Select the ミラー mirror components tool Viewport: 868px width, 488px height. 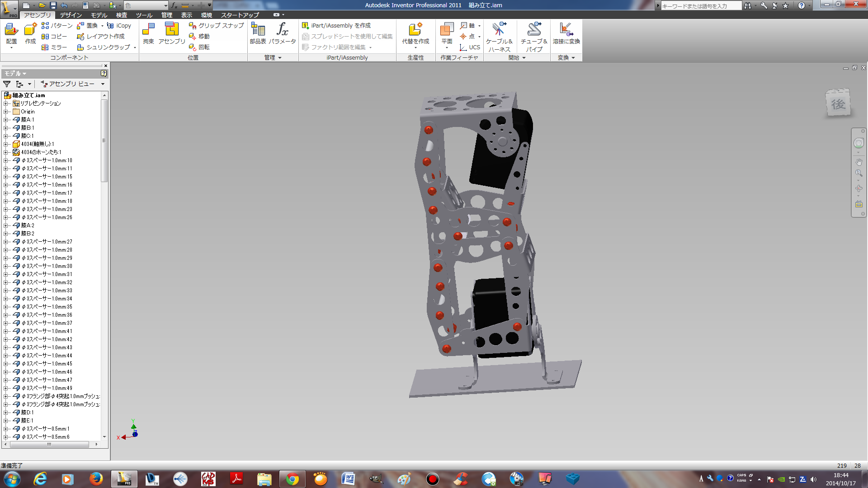click(x=54, y=47)
